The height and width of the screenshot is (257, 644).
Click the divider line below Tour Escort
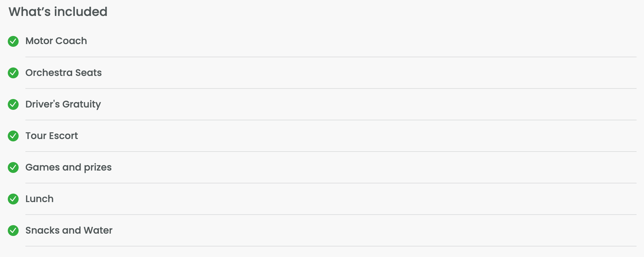click(331, 152)
